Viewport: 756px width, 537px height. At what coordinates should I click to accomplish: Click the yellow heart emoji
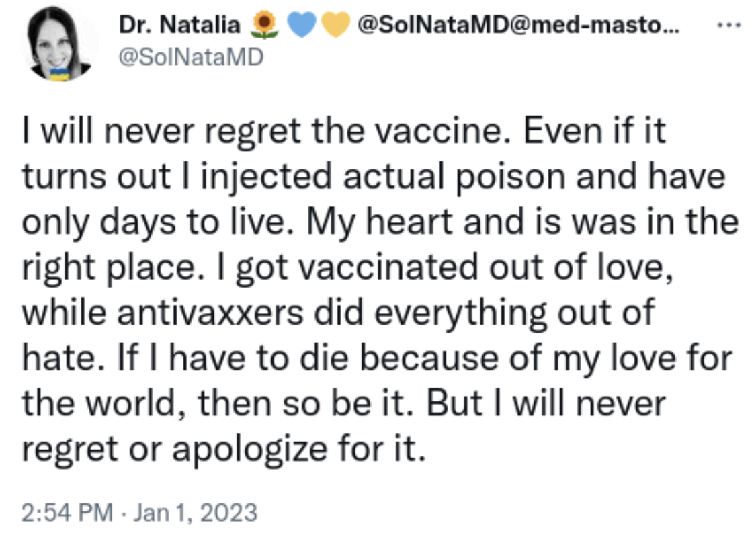[x=333, y=25]
